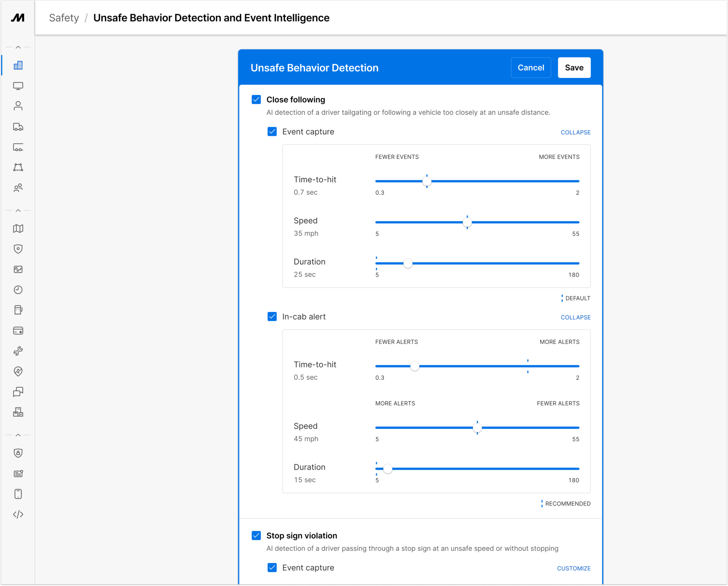
Task: Collapse the Event capture settings
Action: pyautogui.click(x=575, y=132)
